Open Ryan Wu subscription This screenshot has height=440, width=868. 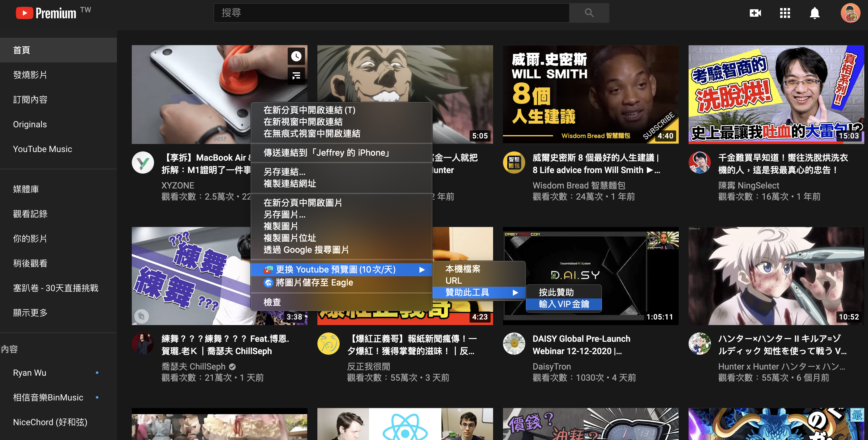pos(58,373)
